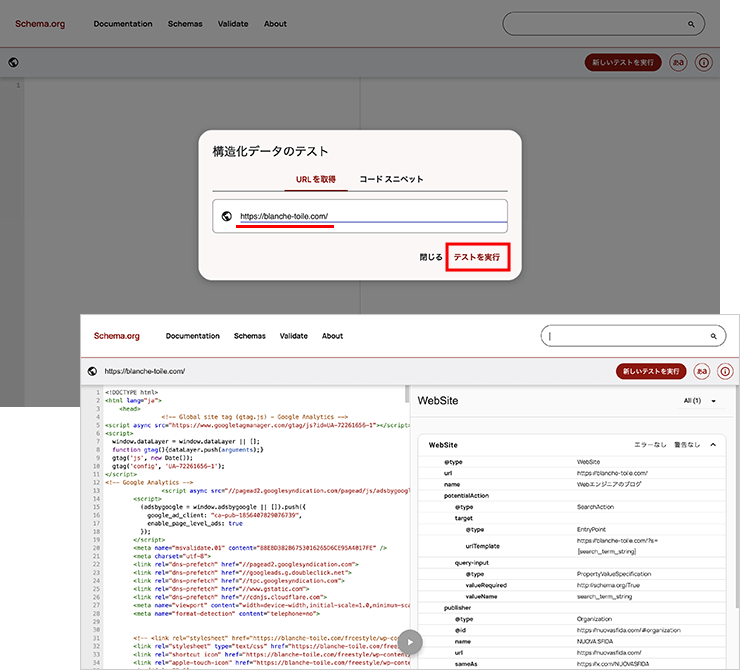Click the EntryPoint value
The height and width of the screenshot is (670, 740).
tap(591, 529)
